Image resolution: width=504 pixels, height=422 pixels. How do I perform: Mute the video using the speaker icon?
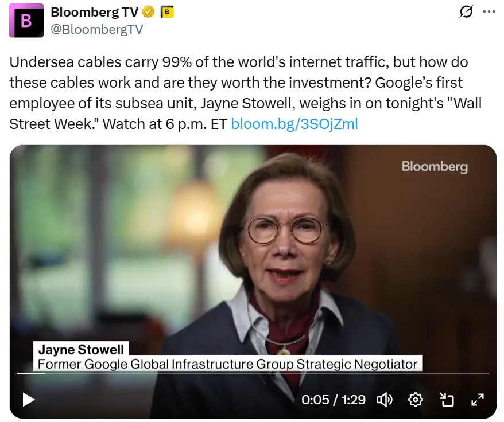coord(384,399)
